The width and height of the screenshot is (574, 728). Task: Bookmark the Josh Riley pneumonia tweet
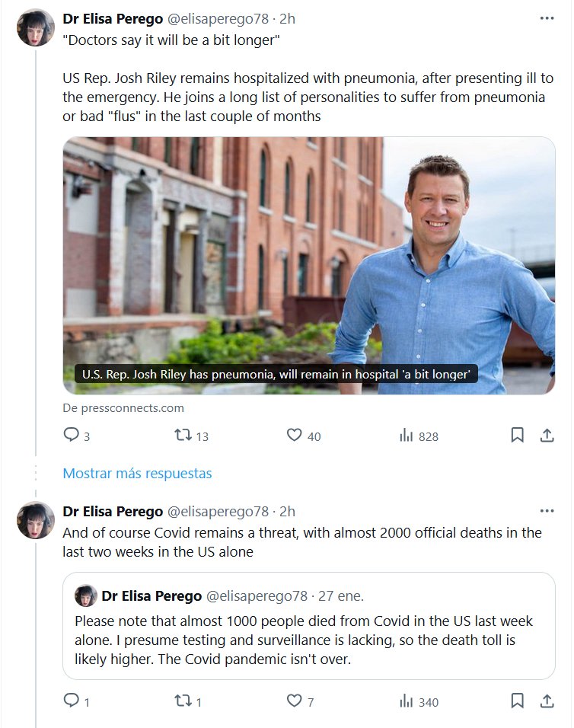(x=517, y=435)
